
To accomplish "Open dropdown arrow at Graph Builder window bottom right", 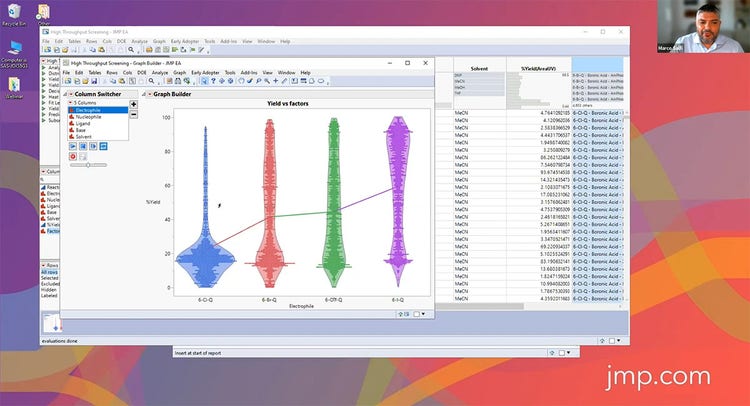I will 423,314.
